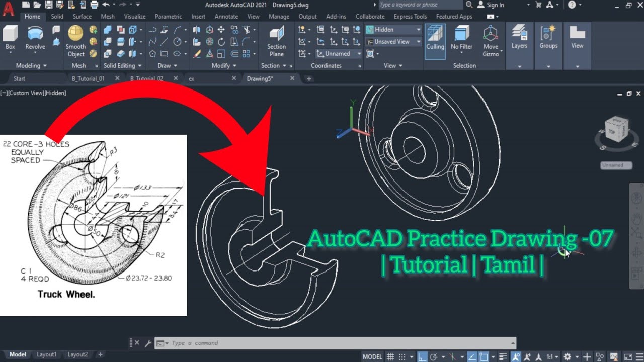Open the Unsaved View dropdown

393,42
